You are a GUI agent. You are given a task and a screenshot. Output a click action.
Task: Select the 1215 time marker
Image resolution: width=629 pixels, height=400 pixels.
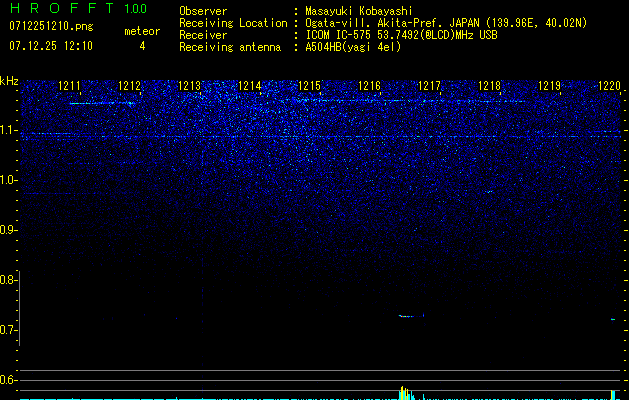(310, 85)
